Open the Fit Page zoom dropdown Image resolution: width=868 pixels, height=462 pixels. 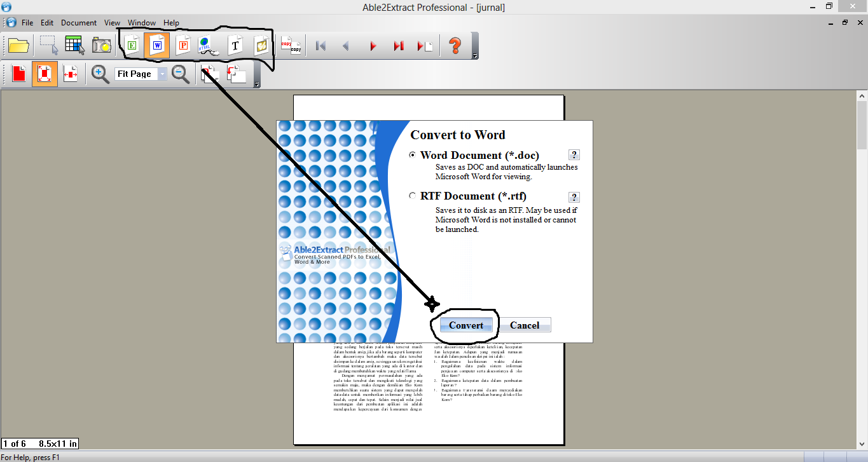(163, 74)
